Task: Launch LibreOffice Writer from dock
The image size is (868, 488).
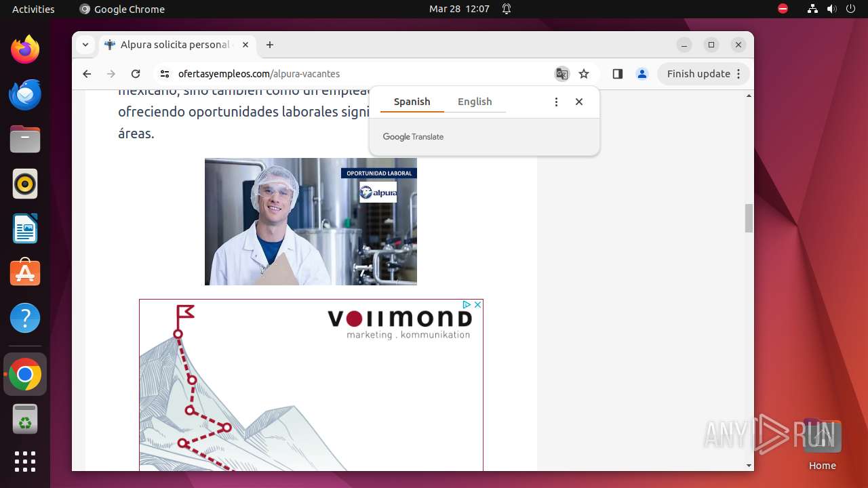Action: coord(25,228)
